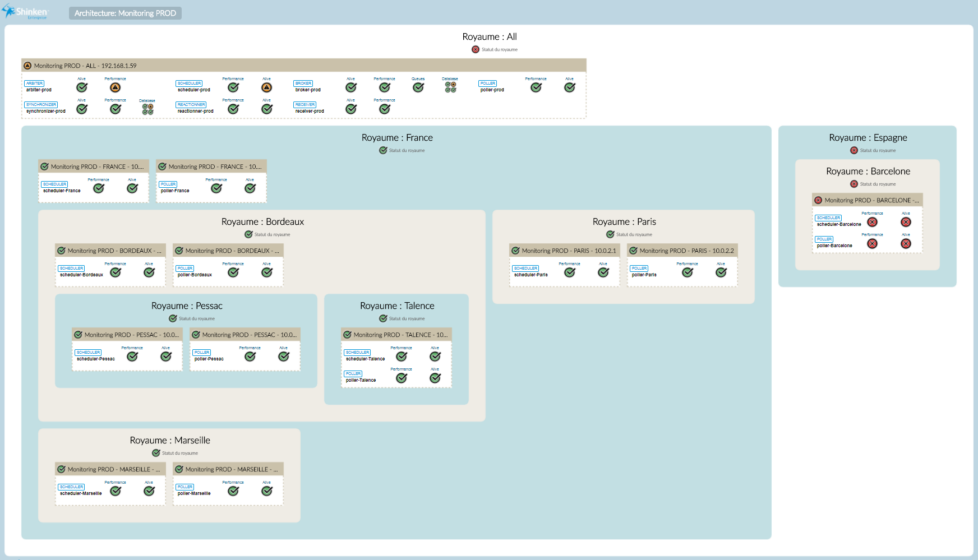978x560 pixels.
Task: Click poller-Talence Alive status icon
Action: 435,378
